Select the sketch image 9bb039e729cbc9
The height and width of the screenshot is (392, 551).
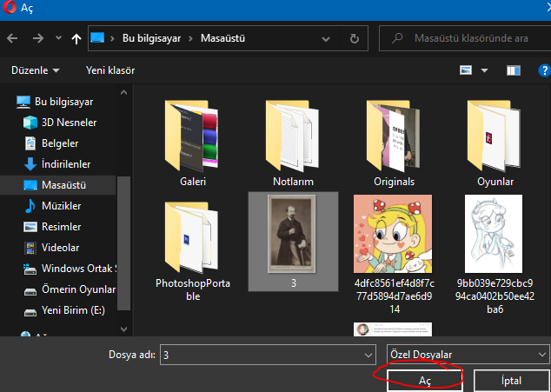click(x=495, y=254)
